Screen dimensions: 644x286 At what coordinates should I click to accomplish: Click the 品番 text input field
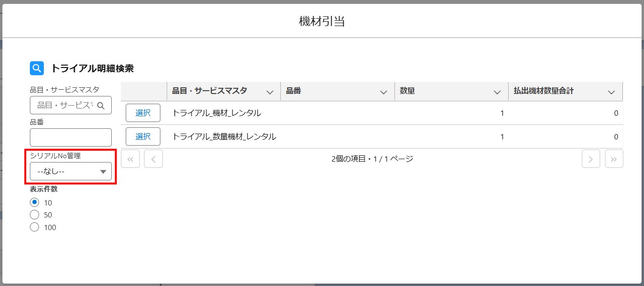pos(71,137)
